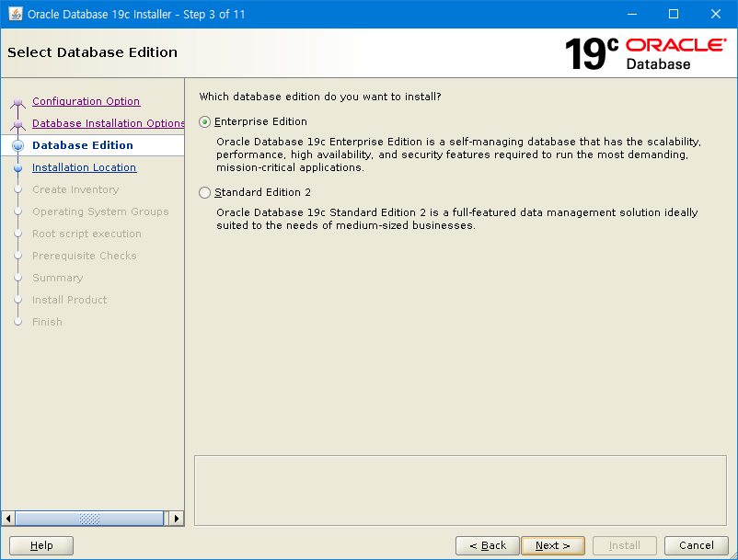
Task: Select the Enterprise Edition radio button
Action: [x=205, y=122]
